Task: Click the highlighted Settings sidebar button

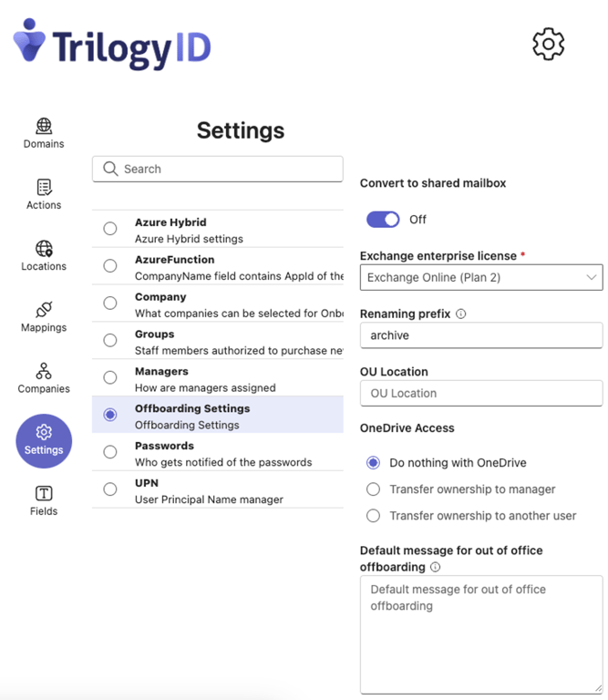Action: tap(44, 441)
